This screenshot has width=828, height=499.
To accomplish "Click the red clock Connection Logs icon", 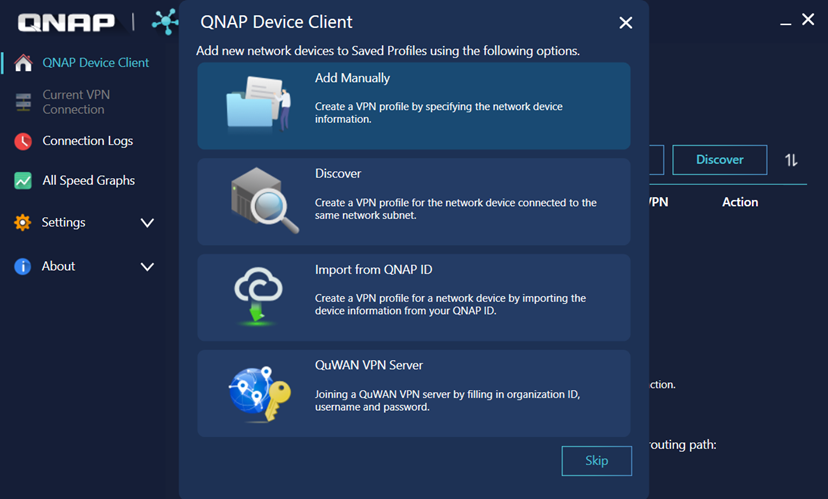I will [x=23, y=142].
